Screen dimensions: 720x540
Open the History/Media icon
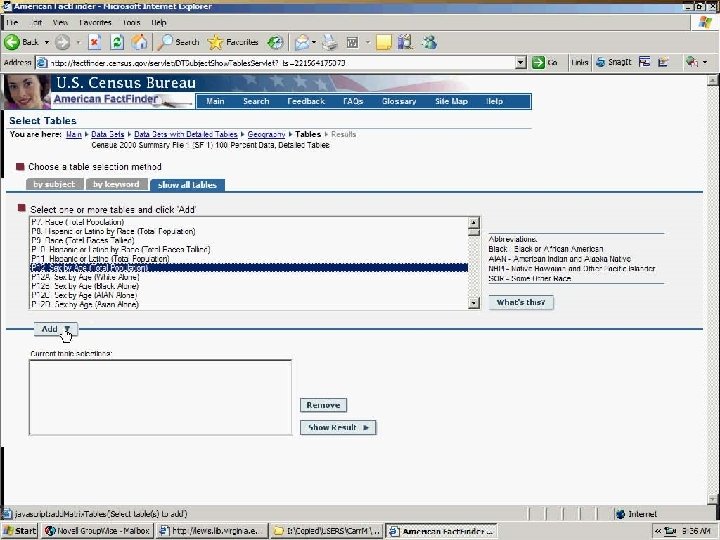[x=275, y=42]
